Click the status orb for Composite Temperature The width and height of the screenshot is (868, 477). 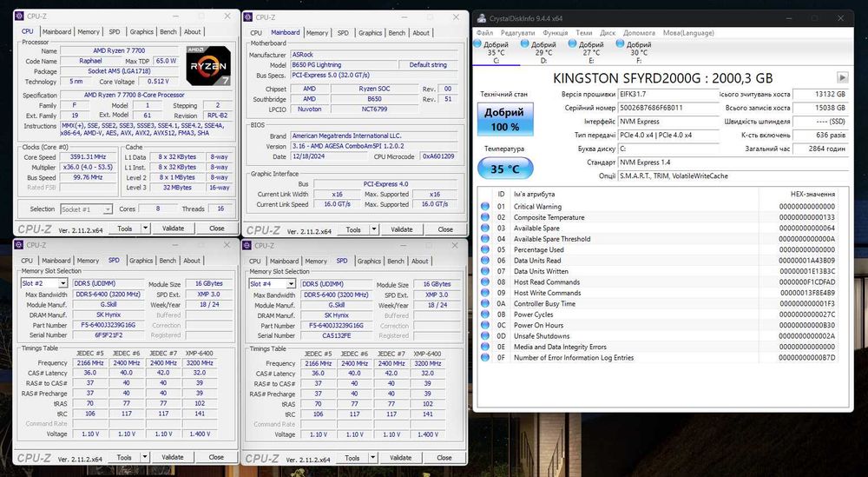485,217
